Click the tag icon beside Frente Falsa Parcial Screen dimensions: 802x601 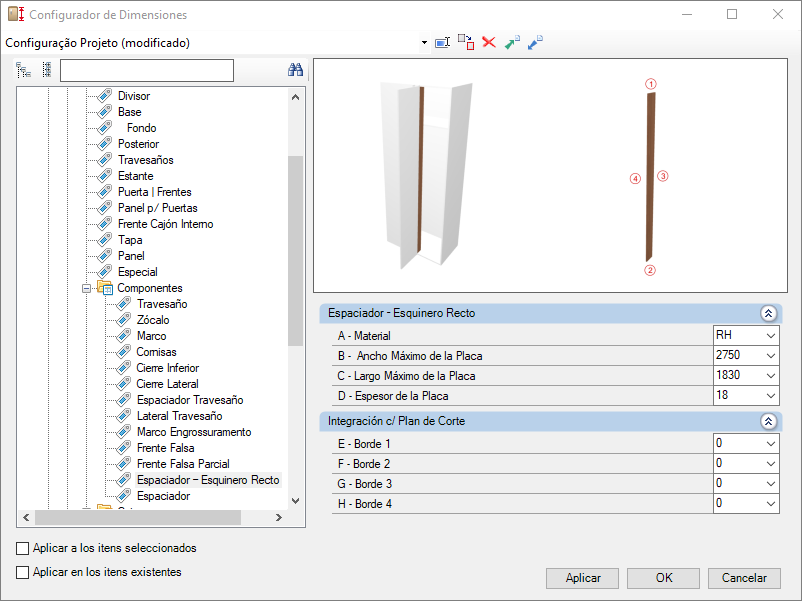124,464
